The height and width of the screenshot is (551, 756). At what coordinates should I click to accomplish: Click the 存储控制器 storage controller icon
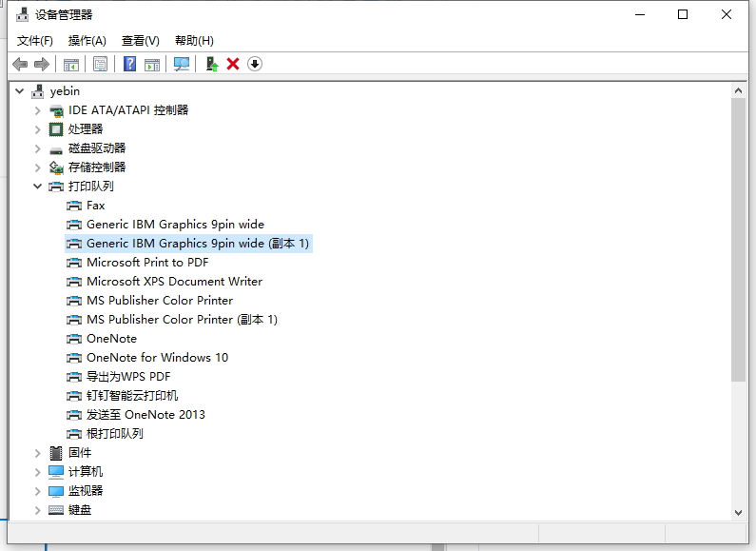pyautogui.click(x=56, y=167)
